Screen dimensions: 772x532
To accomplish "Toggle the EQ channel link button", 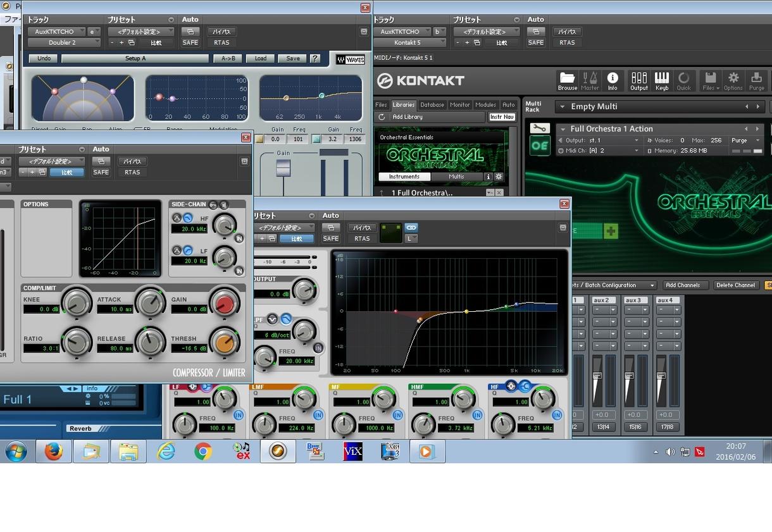I will (411, 228).
